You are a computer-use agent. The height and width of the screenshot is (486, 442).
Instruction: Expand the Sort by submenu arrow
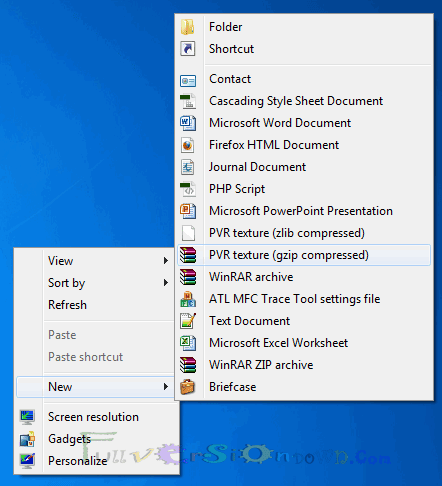click(166, 283)
